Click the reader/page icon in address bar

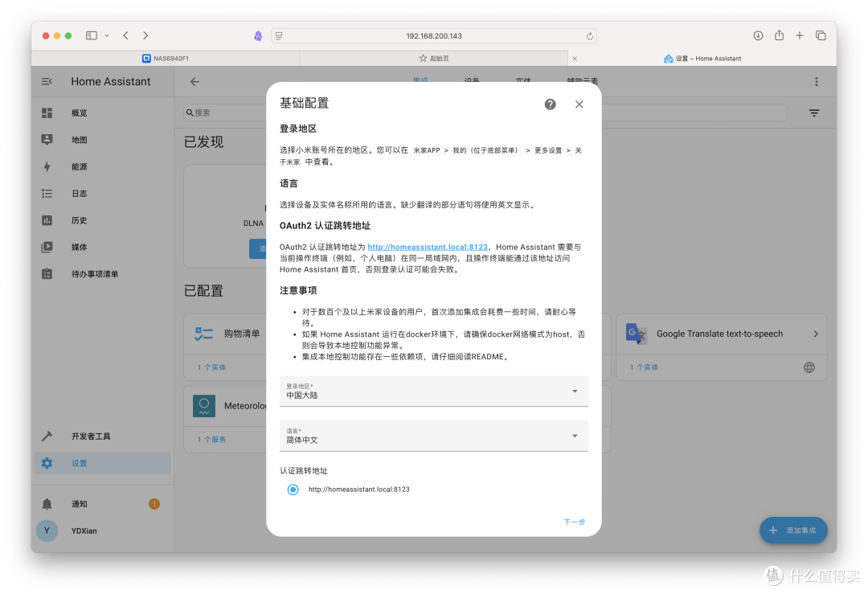(279, 36)
